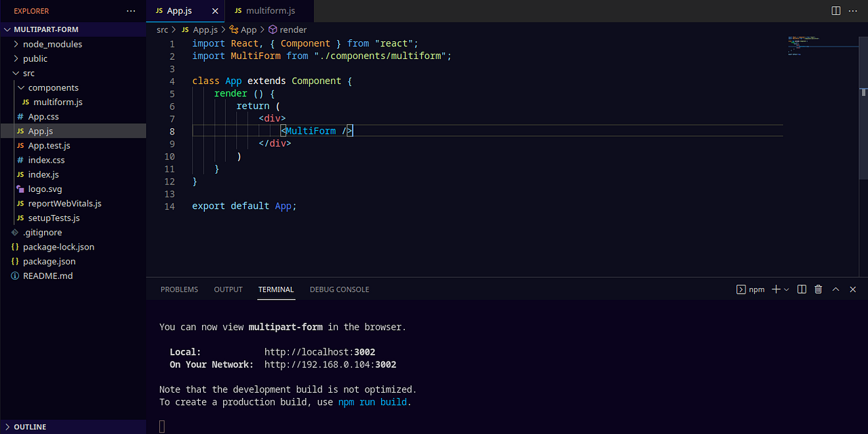Open a new terminal with the plus icon
The image size is (868, 434).
775,290
